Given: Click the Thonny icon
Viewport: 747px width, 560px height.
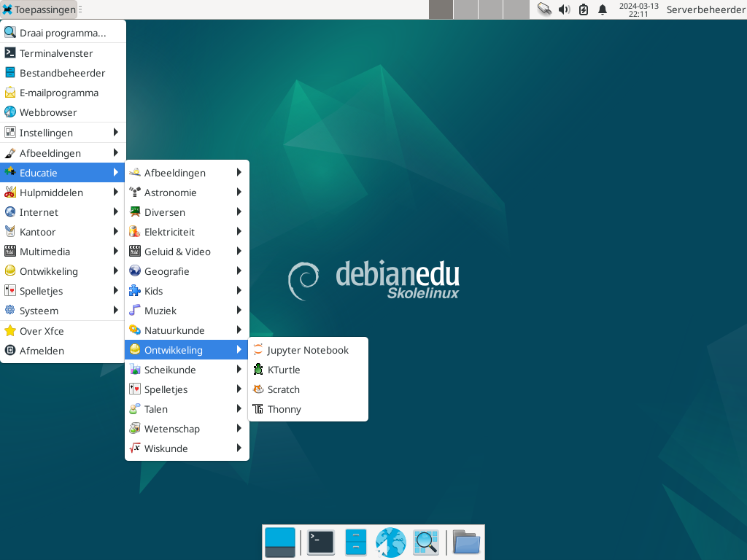Looking at the screenshot, I should pos(258,408).
